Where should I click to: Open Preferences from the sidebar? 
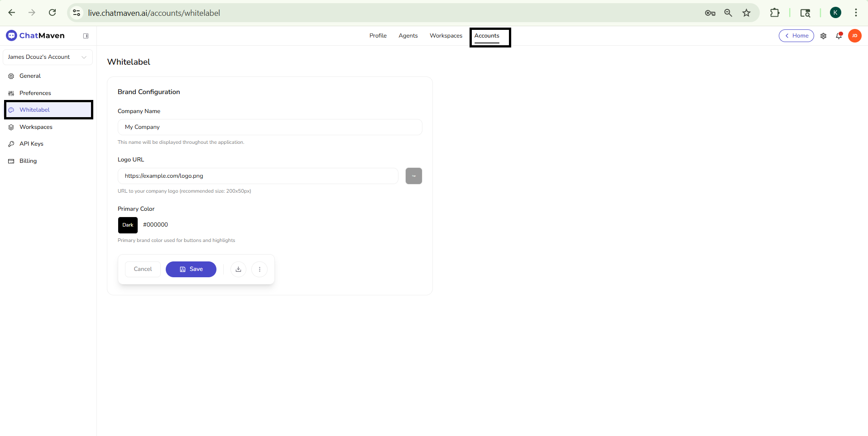tap(35, 93)
